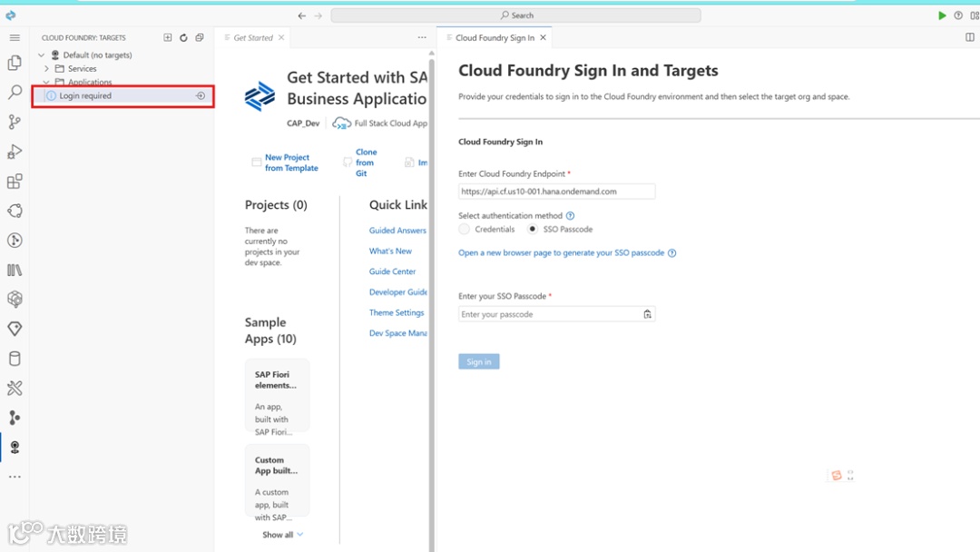Open the Extensions view icon
980x552 pixels.
[x=15, y=182]
